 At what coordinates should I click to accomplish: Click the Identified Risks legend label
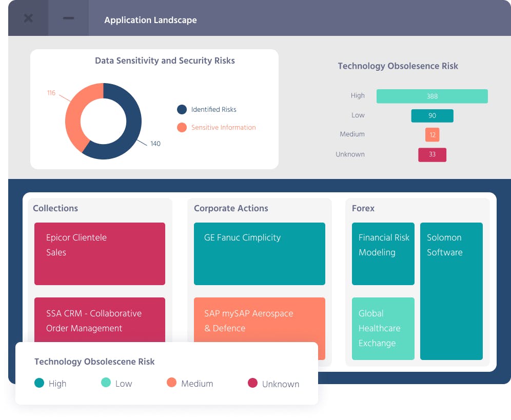213,109
